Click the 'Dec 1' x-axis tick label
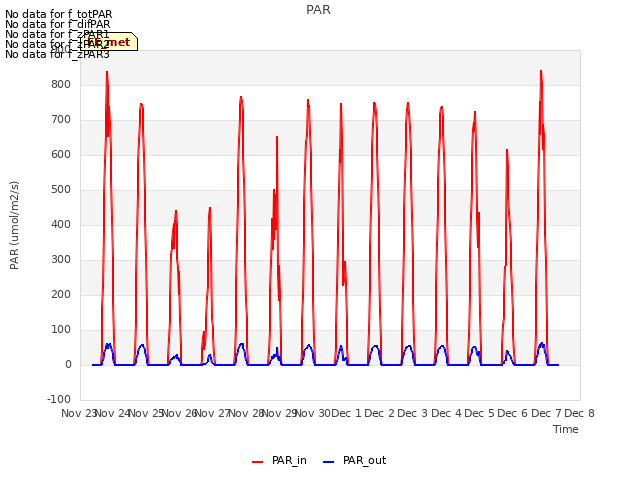640x480 pixels. point(346,413)
